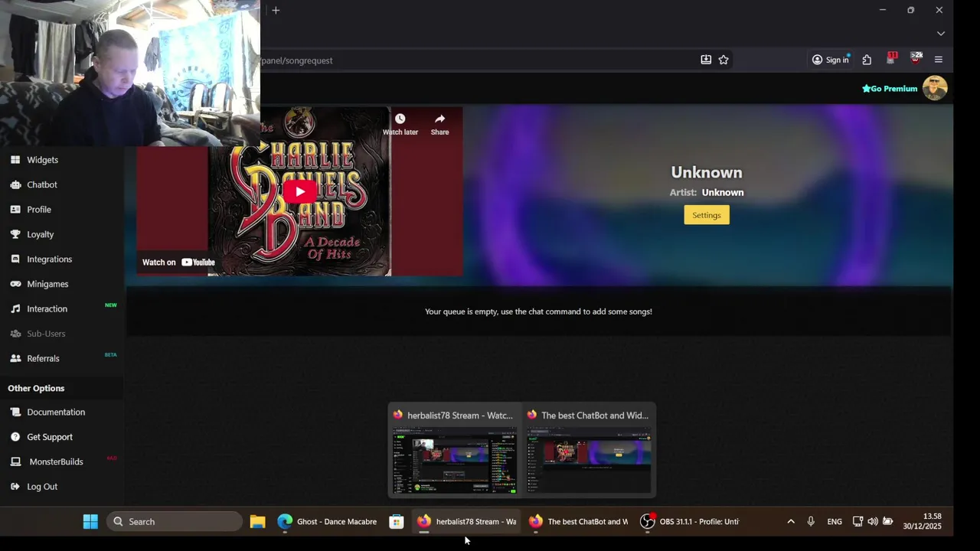Click the microphone tray icon

(x=811, y=522)
